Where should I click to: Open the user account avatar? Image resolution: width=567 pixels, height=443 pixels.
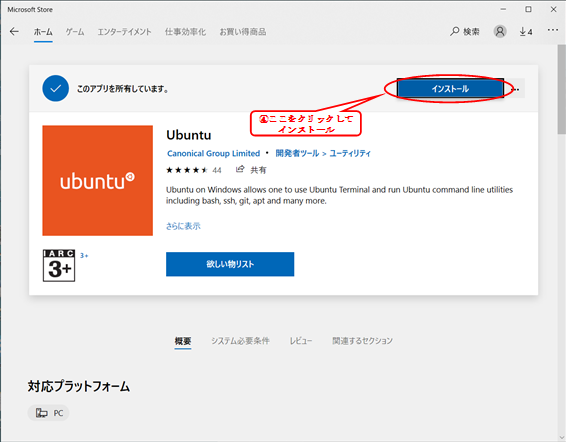[500, 31]
